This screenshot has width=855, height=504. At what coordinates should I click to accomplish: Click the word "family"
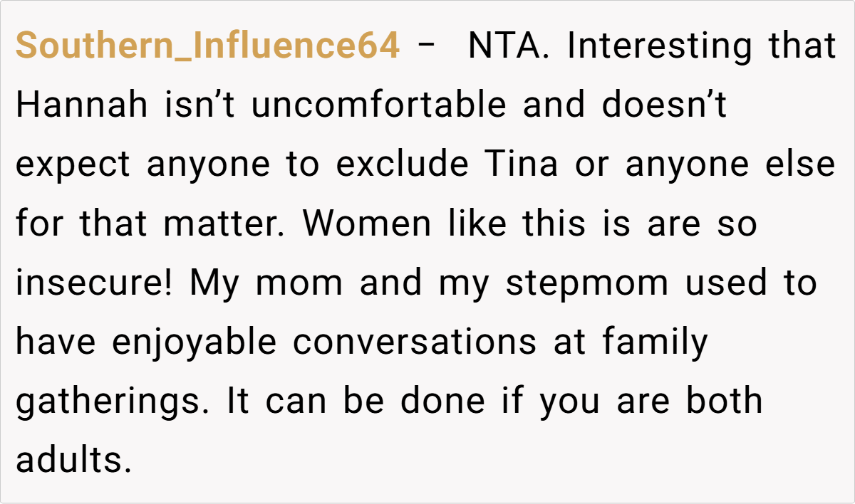click(655, 342)
